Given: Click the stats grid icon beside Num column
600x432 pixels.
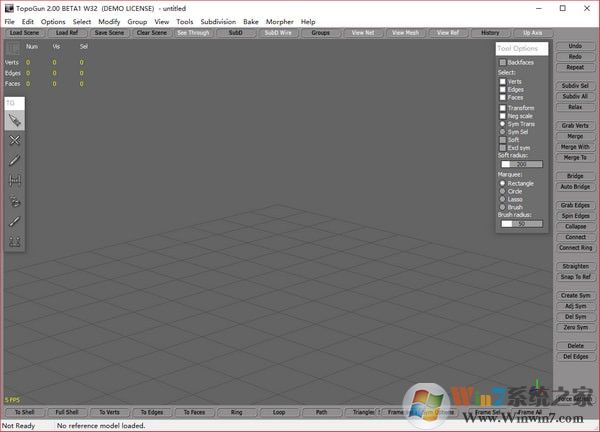Looking at the screenshot, I should coord(12,47).
